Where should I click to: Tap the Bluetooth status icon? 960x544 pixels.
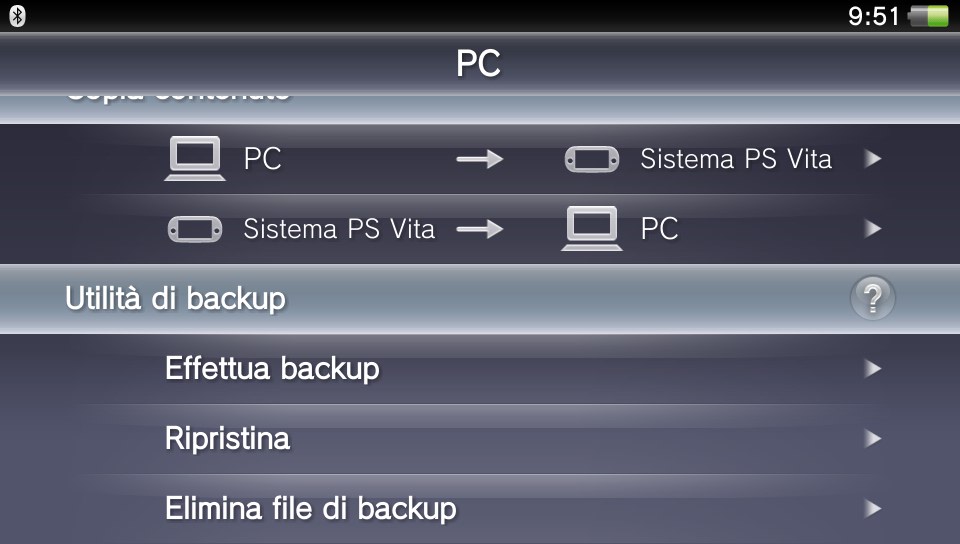(17, 16)
